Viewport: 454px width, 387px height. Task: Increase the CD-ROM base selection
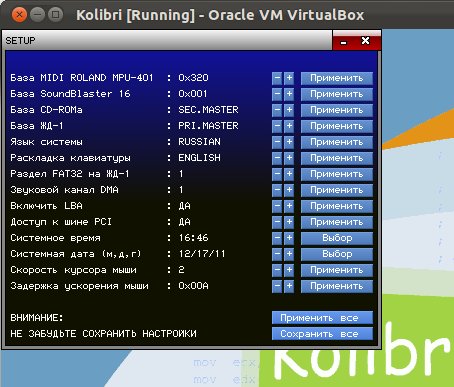pyautogui.click(x=289, y=110)
